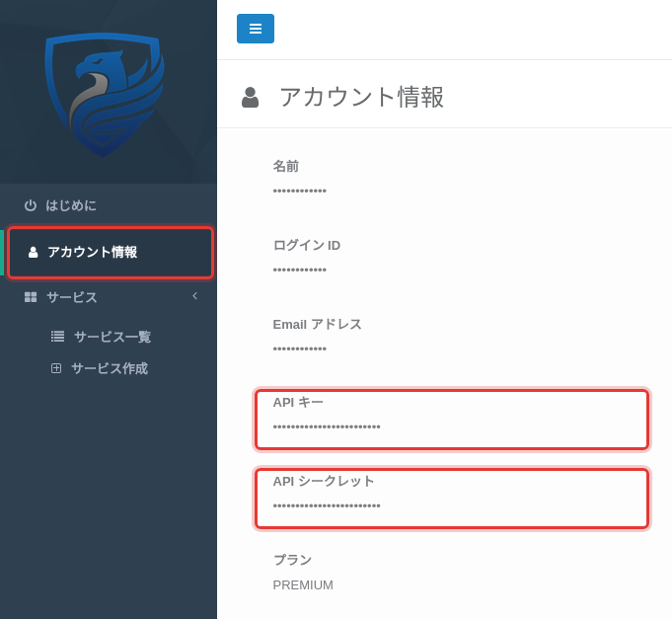The image size is (672, 619).
Task: Click the masked value under Email アドレス
Action: (300, 348)
